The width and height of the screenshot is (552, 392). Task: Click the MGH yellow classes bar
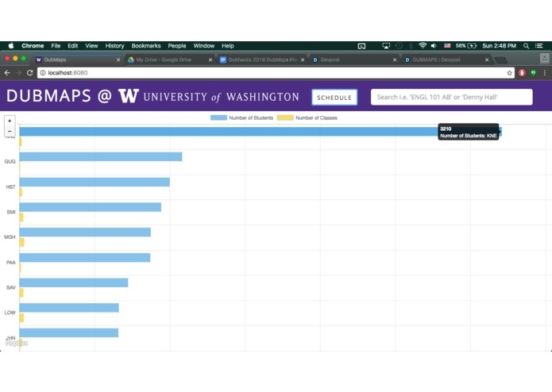coord(21,242)
